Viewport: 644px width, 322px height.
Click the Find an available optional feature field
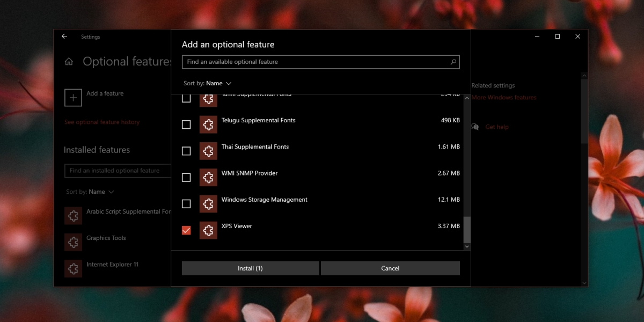pyautogui.click(x=320, y=62)
